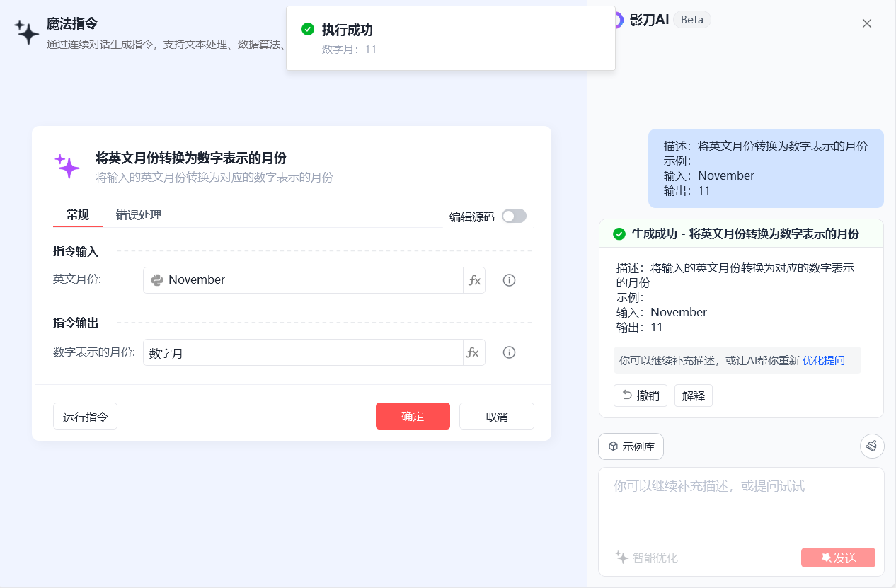
Task: Click the fx icon for 英文月份 input
Action: [474, 280]
